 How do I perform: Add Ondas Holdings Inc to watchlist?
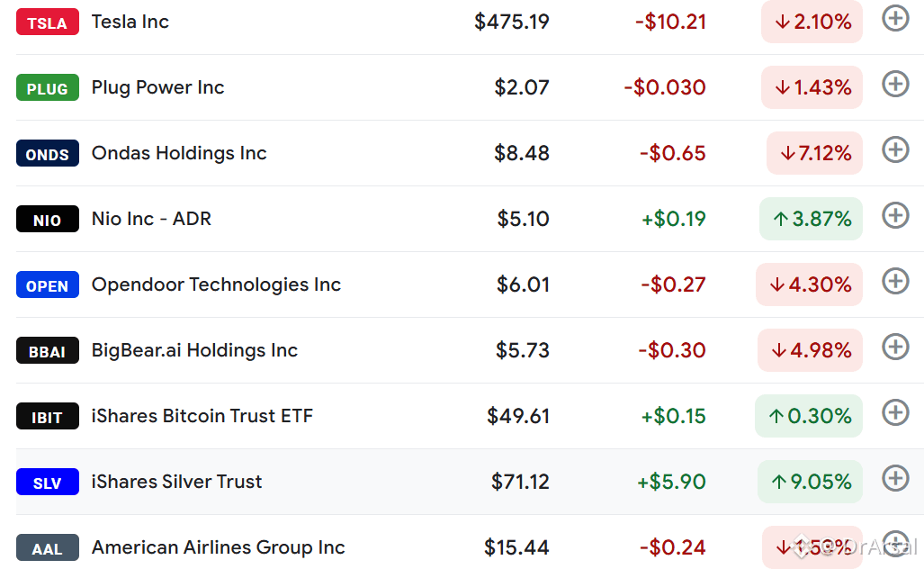[895, 149]
